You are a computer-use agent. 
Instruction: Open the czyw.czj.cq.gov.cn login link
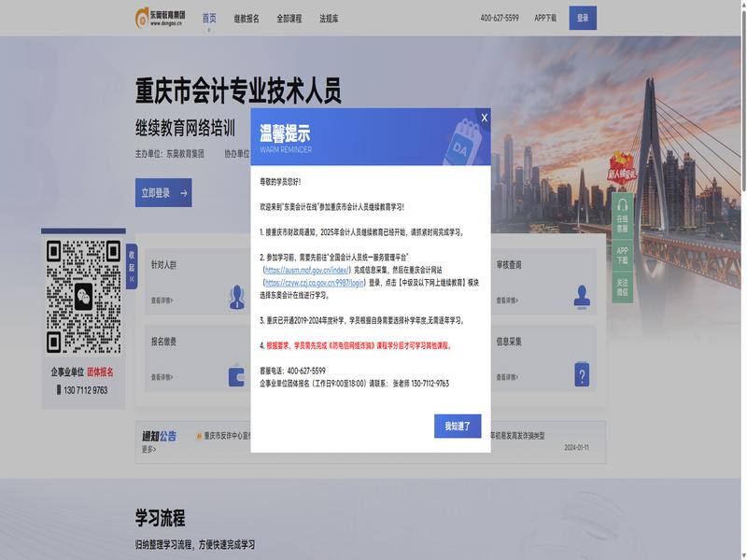coord(314,281)
